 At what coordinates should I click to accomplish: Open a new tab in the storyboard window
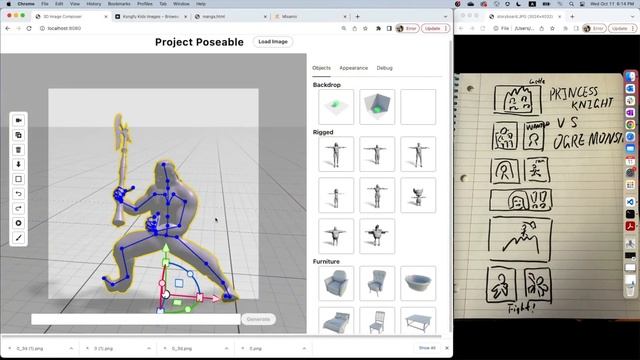click(572, 17)
